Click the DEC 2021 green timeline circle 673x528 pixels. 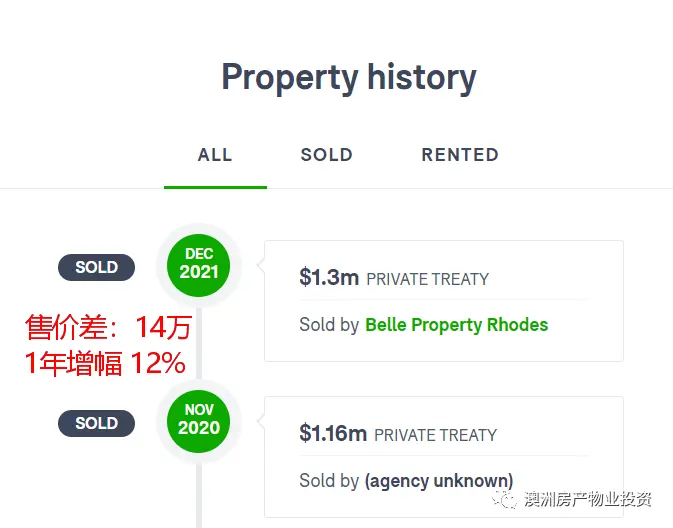click(198, 265)
